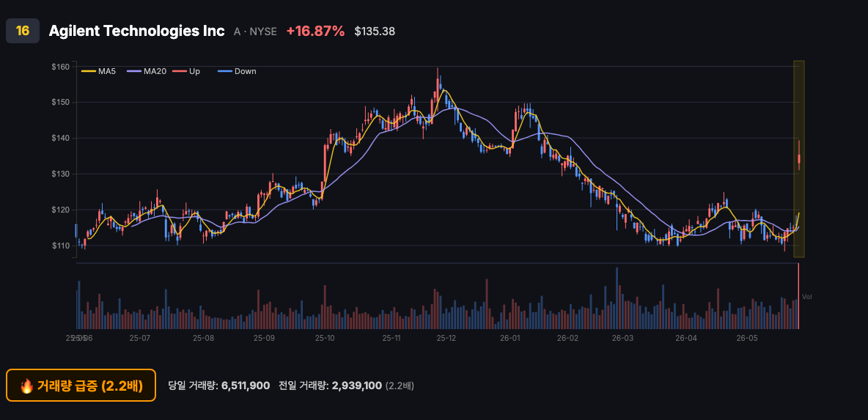Screen dimensions: 868x420
Task: Click the $110 y-axis label
Action: pos(60,246)
